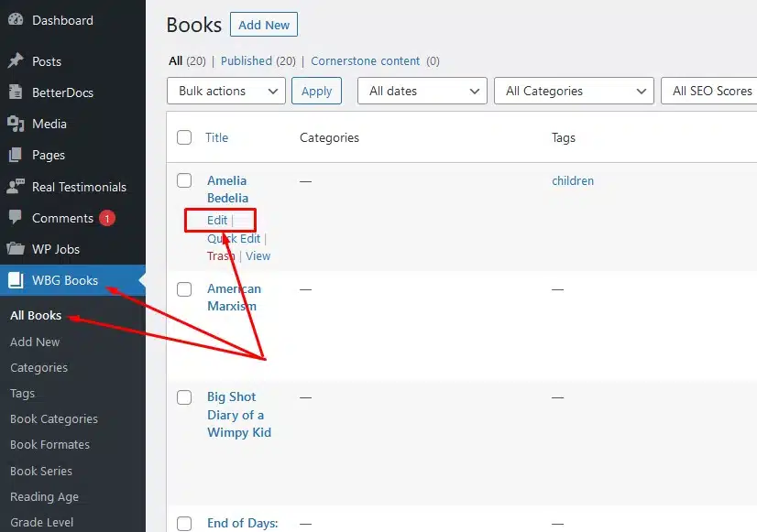Tick the select-all checkbox beside Title
Screen dimensions: 757x532
pyautogui.click(x=184, y=137)
